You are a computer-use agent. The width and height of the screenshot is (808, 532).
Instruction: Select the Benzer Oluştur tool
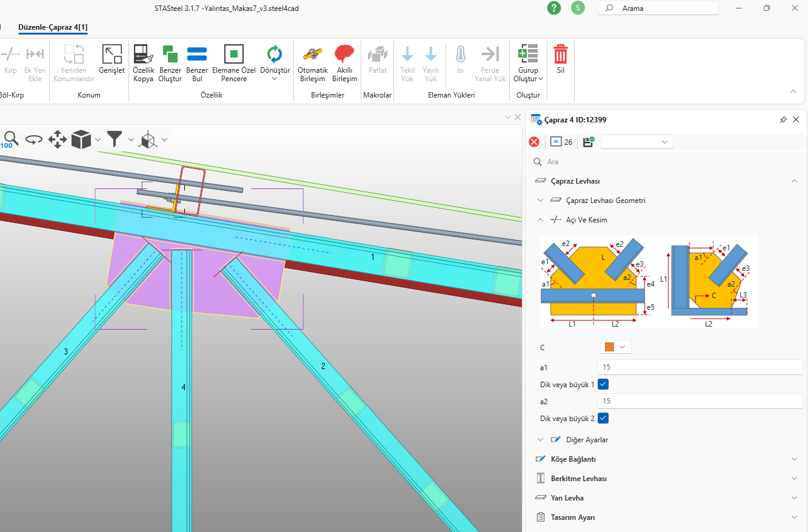point(170,55)
